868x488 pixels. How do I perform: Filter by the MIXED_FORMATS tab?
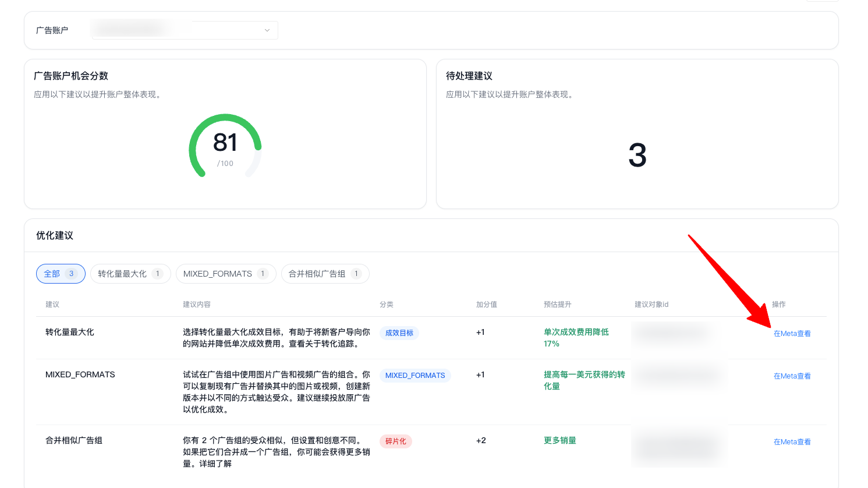[226, 274]
